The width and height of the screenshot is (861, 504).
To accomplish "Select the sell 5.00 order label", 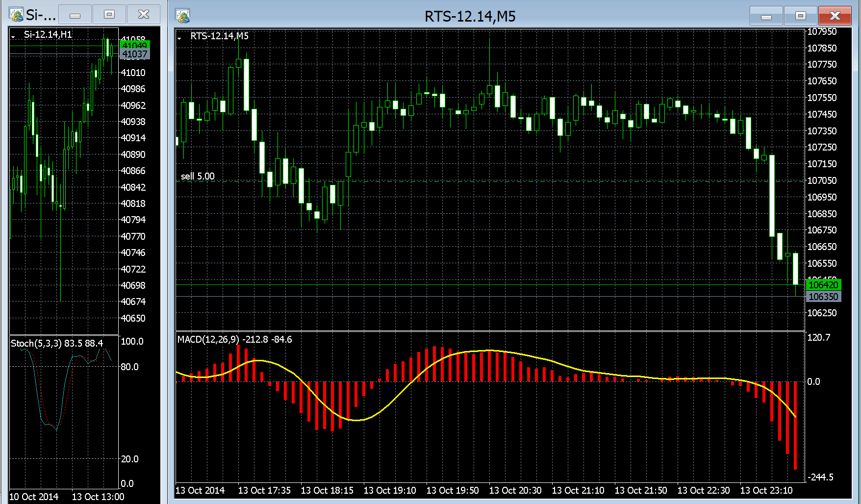I will pyautogui.click(x=198, y=176).
